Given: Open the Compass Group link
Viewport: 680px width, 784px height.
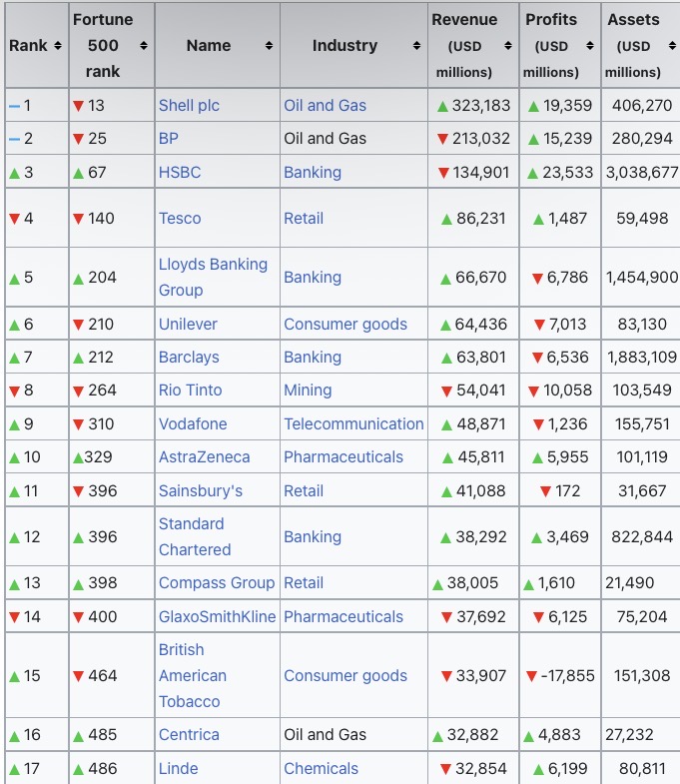Looking at the screenshot, I should click(217, 583).
